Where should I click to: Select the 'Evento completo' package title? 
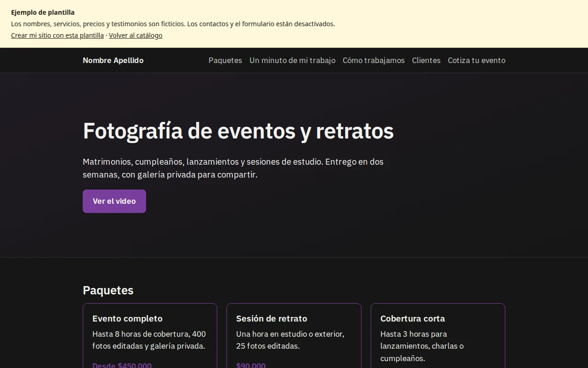pyautogui.click(x=127, y=318)
